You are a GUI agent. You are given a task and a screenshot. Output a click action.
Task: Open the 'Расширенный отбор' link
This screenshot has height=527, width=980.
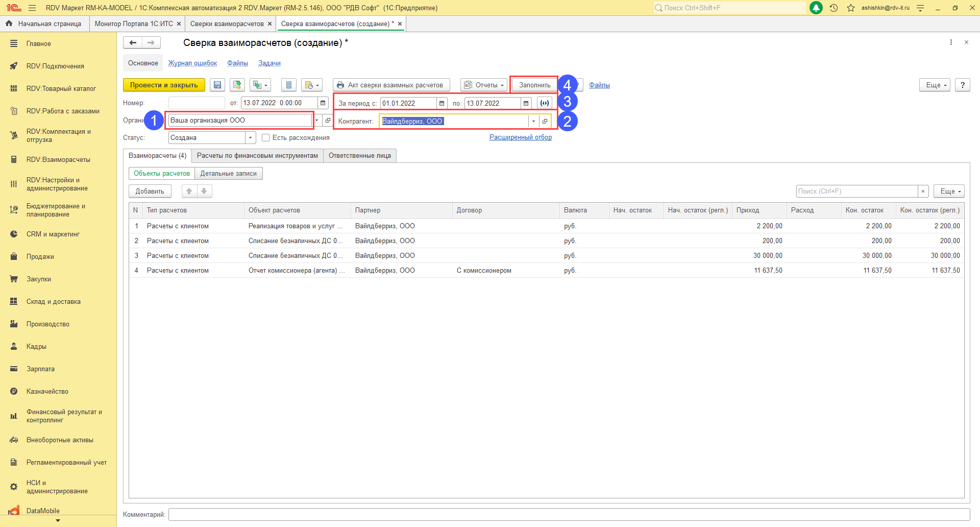(520, 137)
